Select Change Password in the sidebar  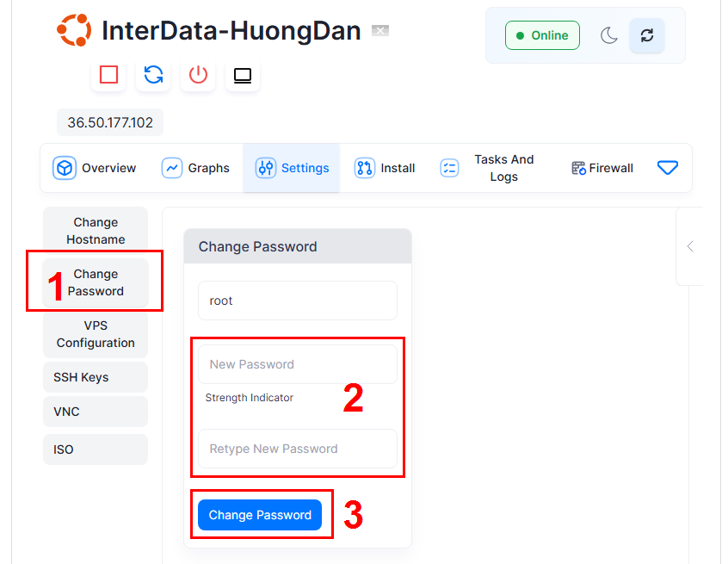click(x=96, y=282)
